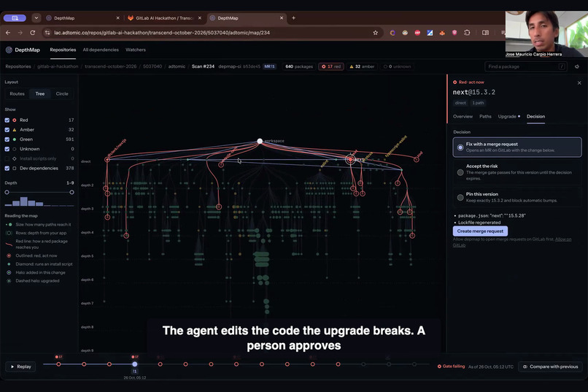
Task: Click Create merge request button
Action: pos(480,231)
